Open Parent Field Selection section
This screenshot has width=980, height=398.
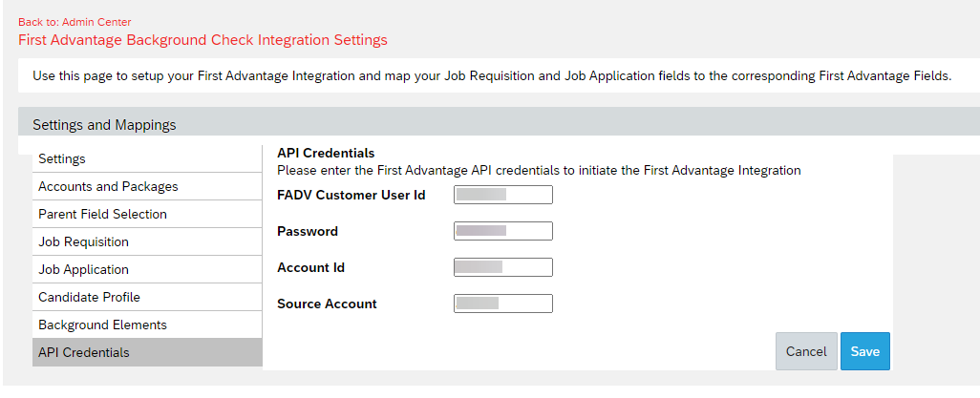pyautogui.click(x=147, y=214)
